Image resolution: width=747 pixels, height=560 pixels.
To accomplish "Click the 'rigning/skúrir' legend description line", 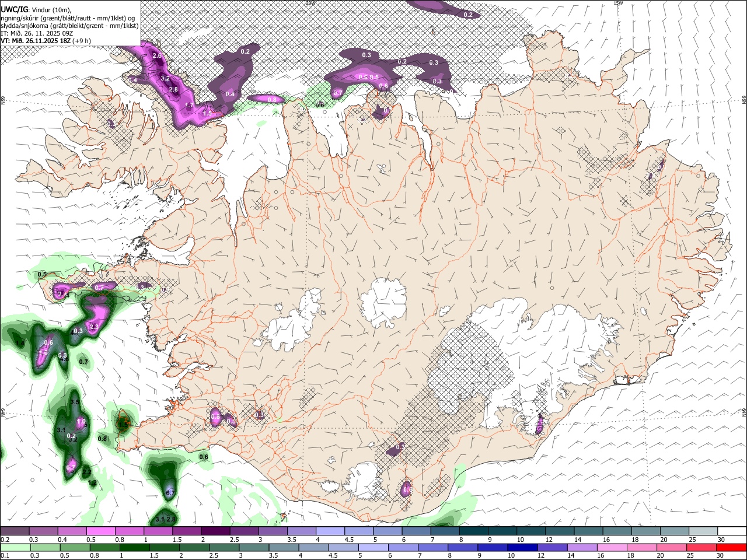I will 68,18.
